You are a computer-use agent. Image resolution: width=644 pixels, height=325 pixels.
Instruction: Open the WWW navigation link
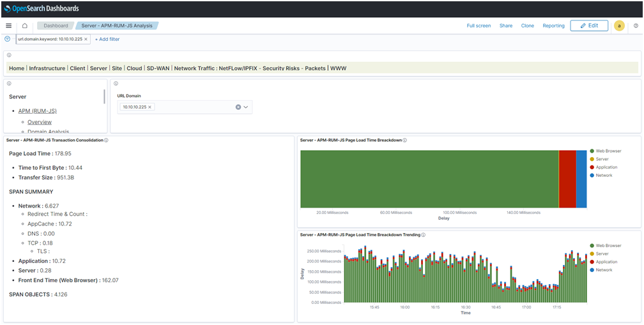pyautogui.click(x=339, y=68)
